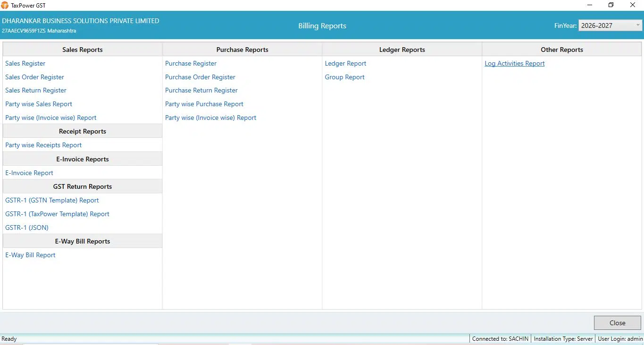644x345 pixels.
Task: Open Purchase Order Register
Action: (x=200, y=77)
